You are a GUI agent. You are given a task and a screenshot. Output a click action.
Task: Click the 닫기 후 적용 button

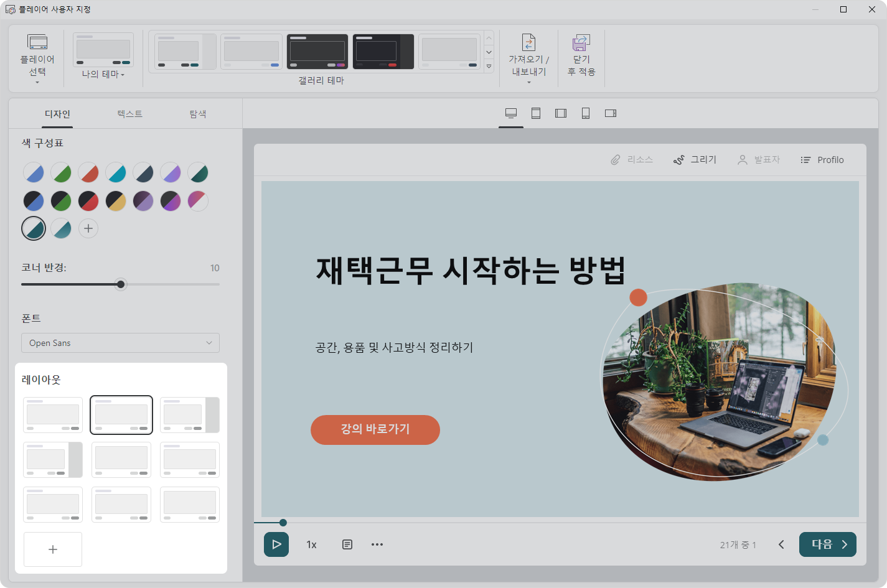[x=581, y=57]
